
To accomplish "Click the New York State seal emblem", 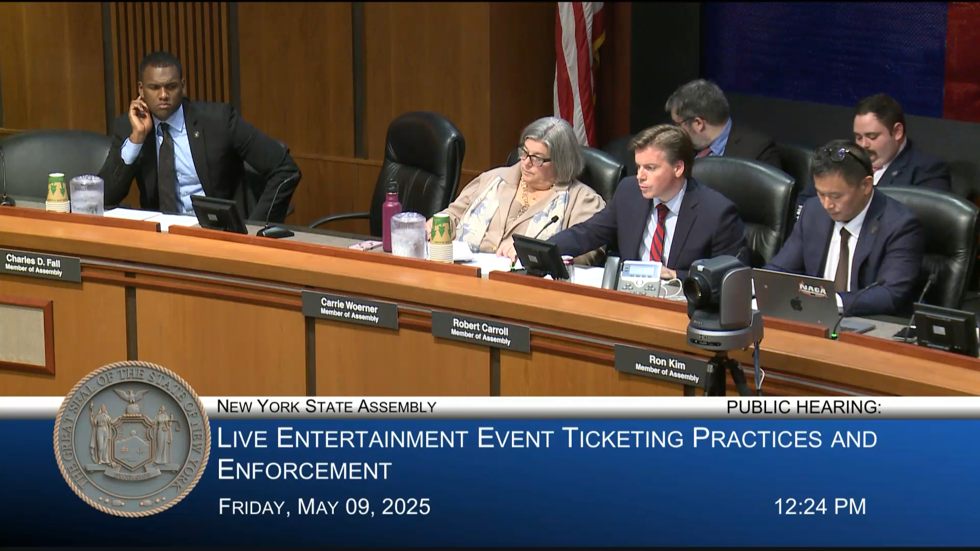I will 132,439.
